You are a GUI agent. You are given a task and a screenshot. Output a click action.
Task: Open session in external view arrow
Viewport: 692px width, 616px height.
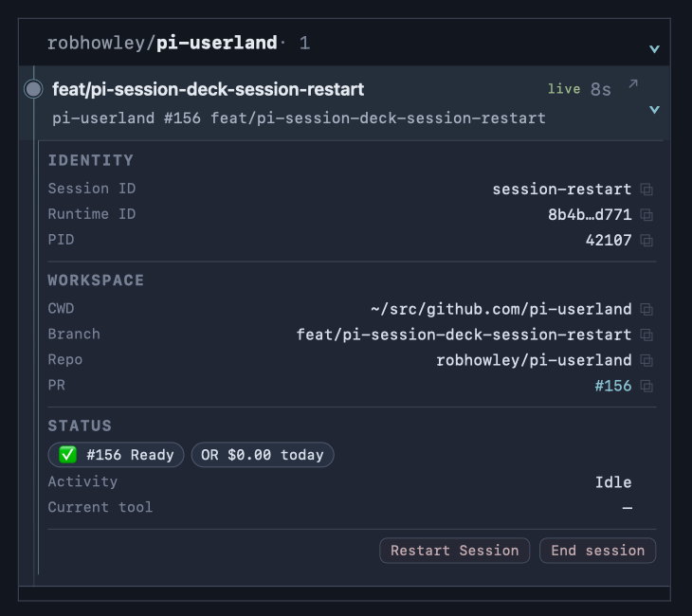click(633, 83)
